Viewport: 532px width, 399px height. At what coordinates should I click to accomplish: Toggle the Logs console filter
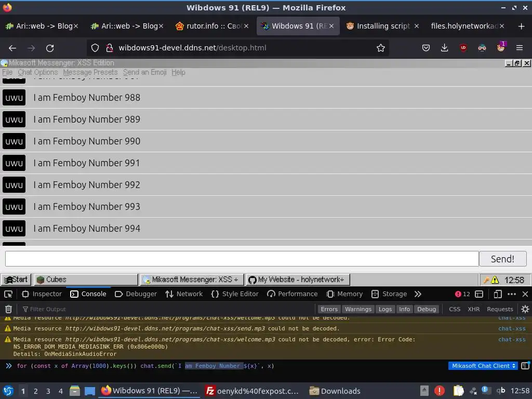pos(385,309)
